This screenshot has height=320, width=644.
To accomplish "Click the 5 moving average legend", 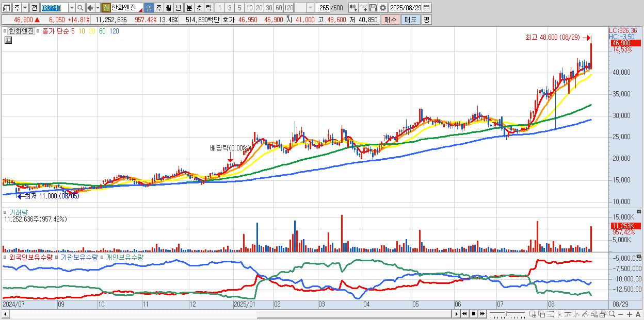I will tap(73, 31).
